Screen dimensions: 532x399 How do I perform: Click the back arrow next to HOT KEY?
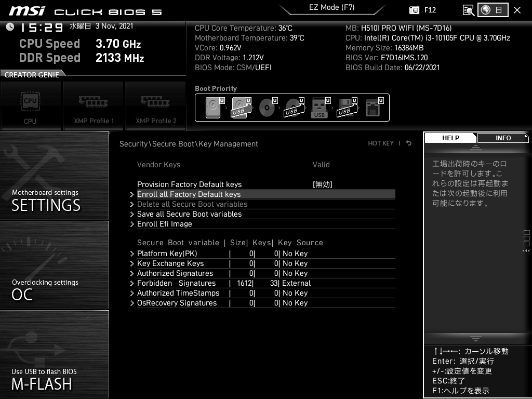(409, 143)
